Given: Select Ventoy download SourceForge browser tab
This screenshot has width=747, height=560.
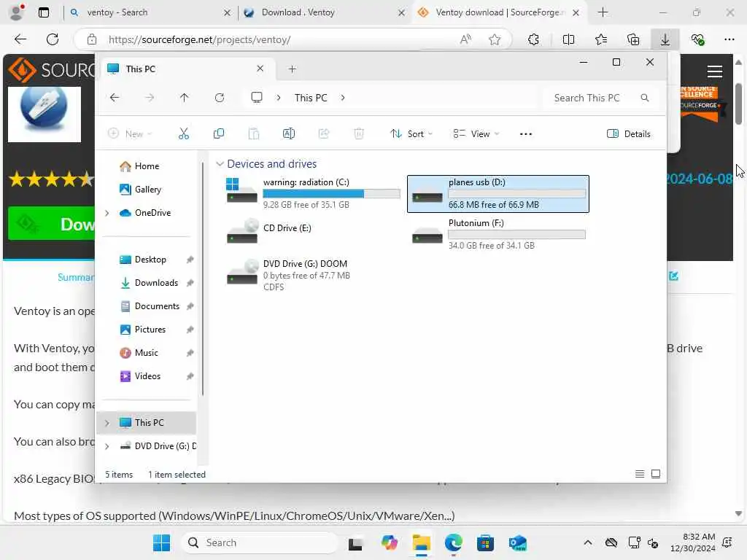Looking at the screenshot, I should pos(498,12).
